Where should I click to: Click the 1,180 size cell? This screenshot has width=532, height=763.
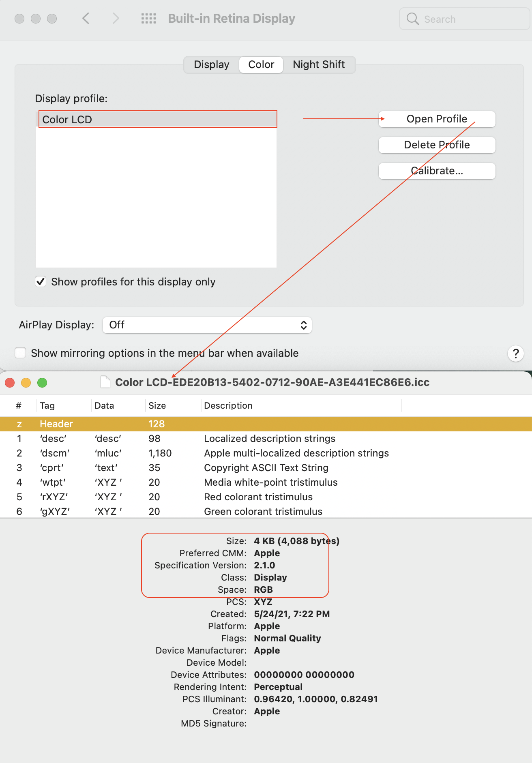160,453
